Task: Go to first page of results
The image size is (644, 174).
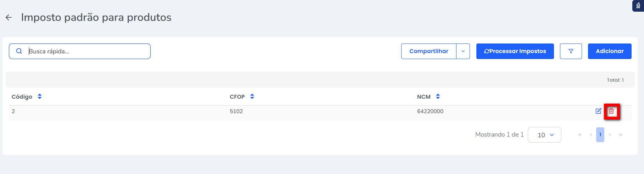Action: point(580,135)
